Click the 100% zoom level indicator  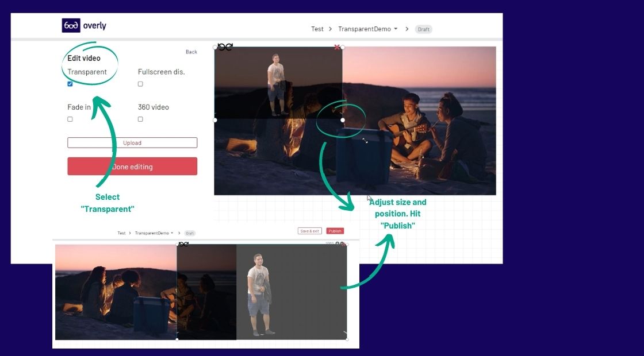tap(330, 243)
